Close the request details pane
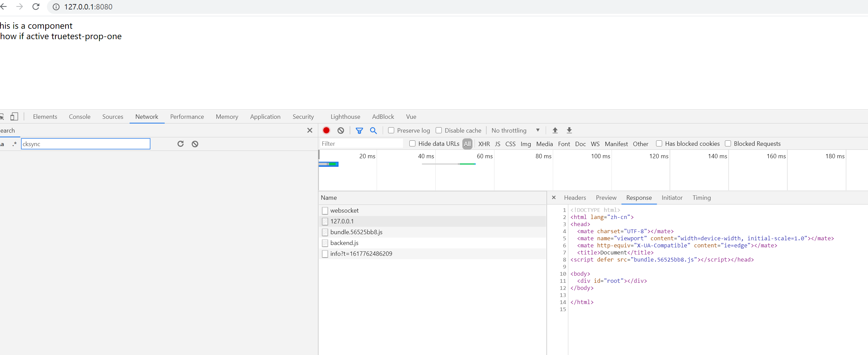 point(553,197)
